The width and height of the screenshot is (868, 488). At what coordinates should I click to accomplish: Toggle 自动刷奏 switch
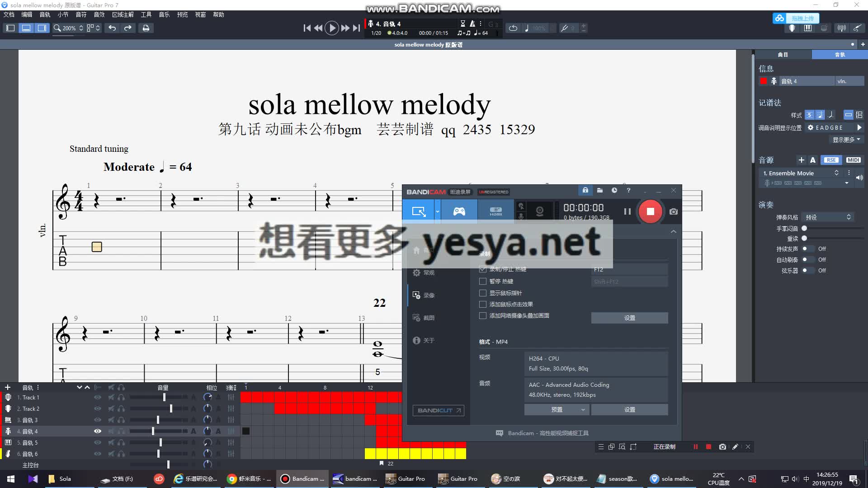click(807, 260)
